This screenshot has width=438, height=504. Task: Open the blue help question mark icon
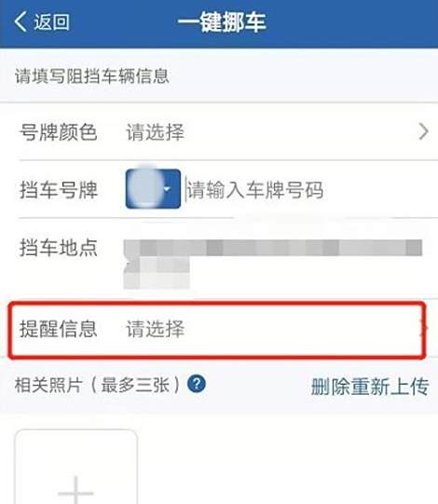click(x=196, y=384)
